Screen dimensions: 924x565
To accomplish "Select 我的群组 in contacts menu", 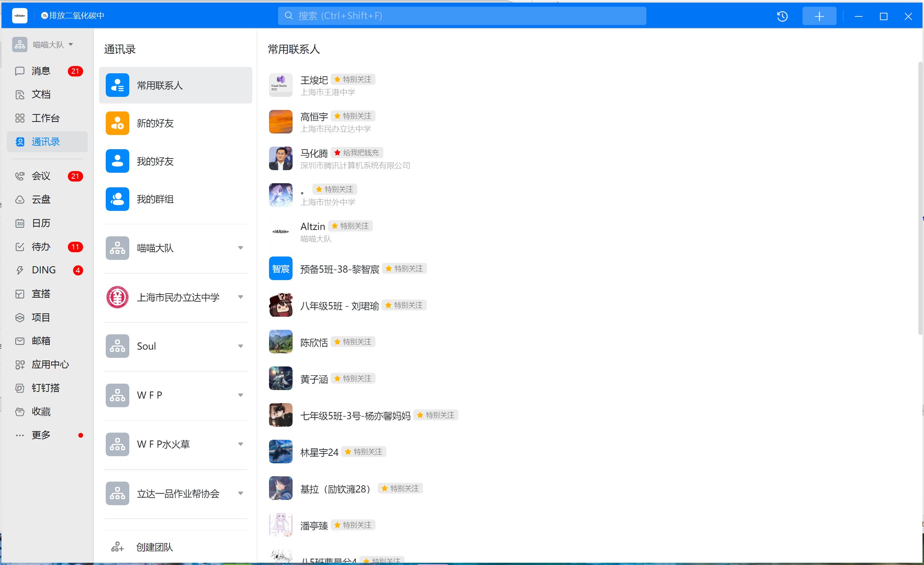I will pos(155,199).
